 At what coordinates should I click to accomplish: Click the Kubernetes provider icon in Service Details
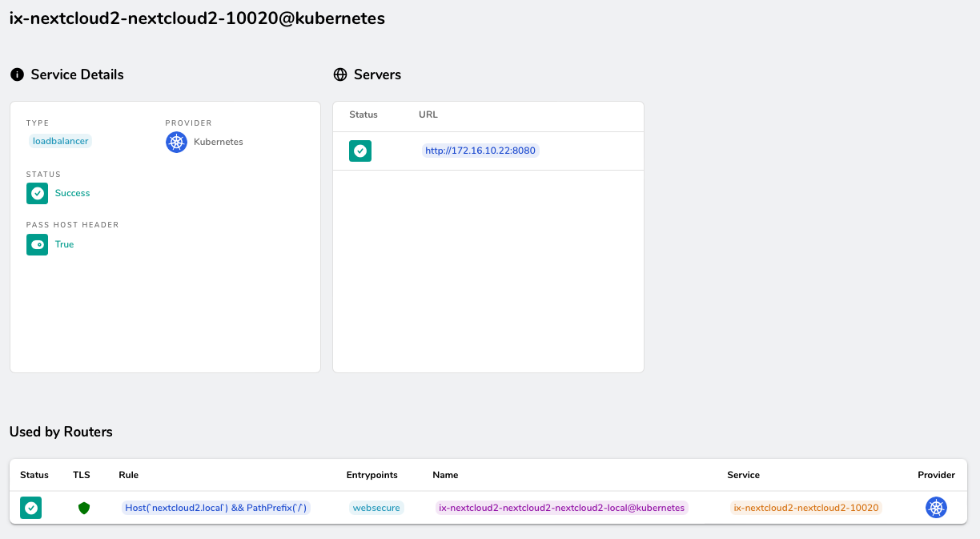(x=176, y=142)
